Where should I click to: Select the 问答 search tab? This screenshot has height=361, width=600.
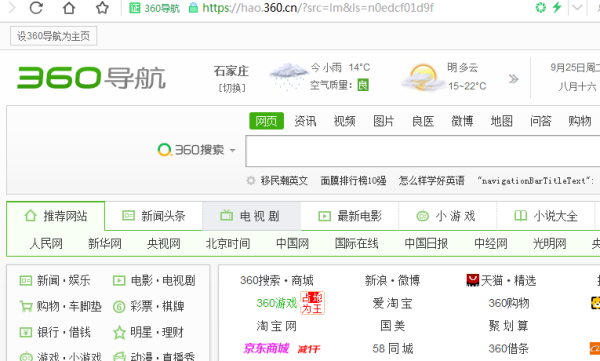[540, 121]
